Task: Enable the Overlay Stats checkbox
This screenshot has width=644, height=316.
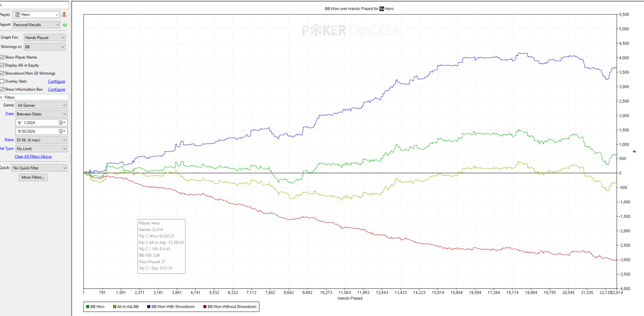Action: tap(2, 81)
